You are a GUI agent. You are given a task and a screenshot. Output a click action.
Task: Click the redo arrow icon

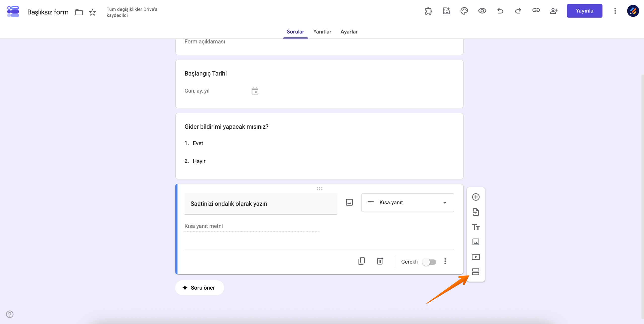[x=518, y=11]
